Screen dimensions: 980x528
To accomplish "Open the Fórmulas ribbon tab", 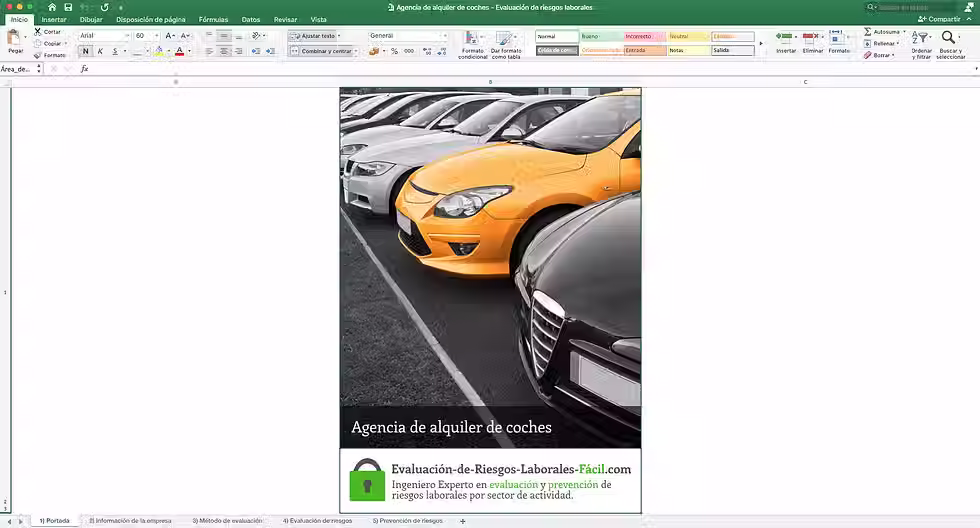I will (213, 19).
